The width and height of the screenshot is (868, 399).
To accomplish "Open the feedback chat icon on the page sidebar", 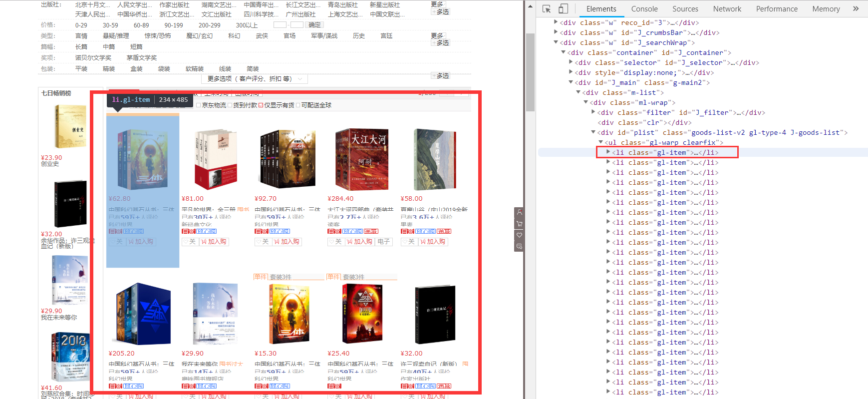I will click(x=519, y=247).
